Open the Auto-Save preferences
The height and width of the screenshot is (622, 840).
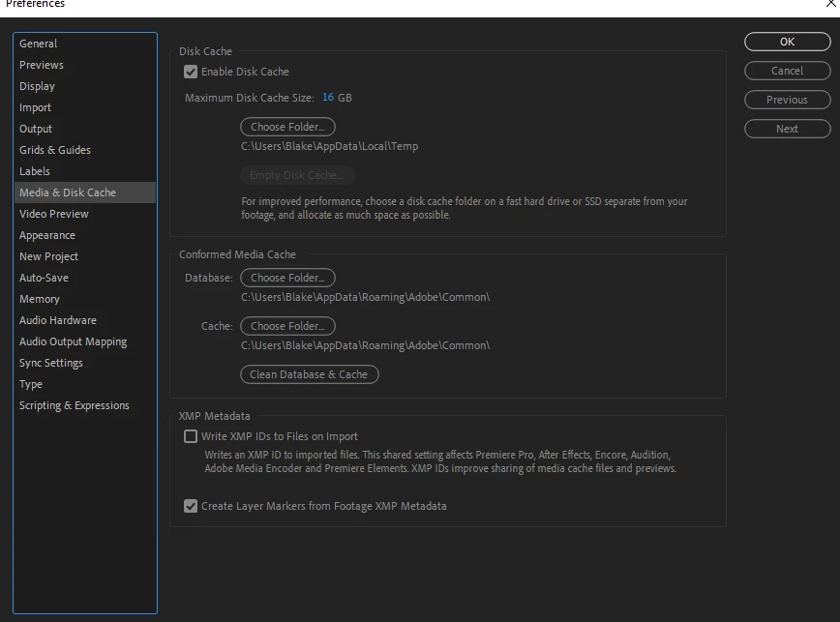pos(84,278)
